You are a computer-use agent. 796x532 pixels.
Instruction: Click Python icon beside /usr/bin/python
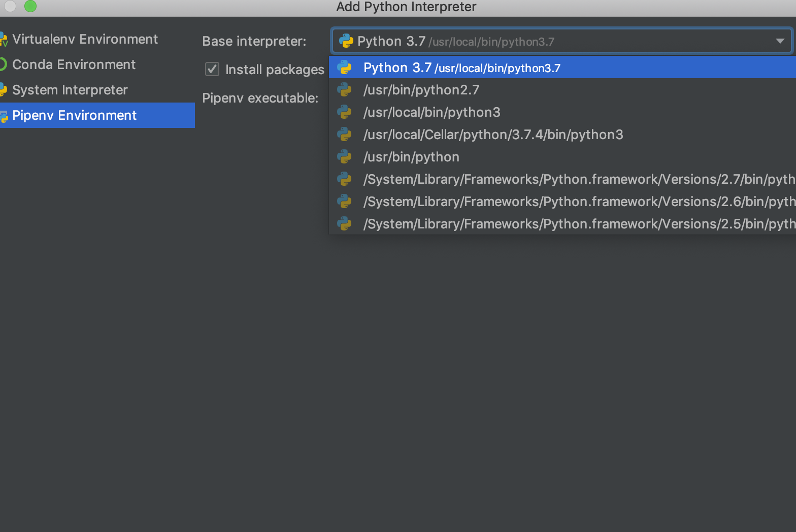click(x=344, y=157)
